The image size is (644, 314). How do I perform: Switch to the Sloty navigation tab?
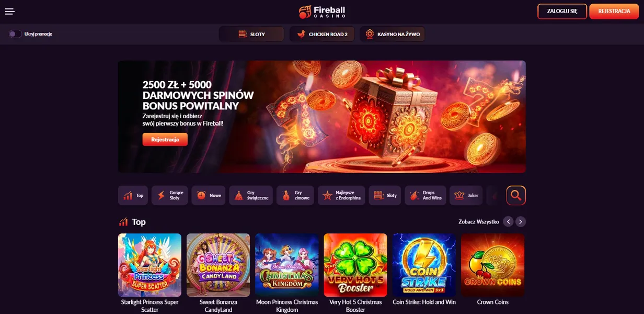tap(251, 34)
